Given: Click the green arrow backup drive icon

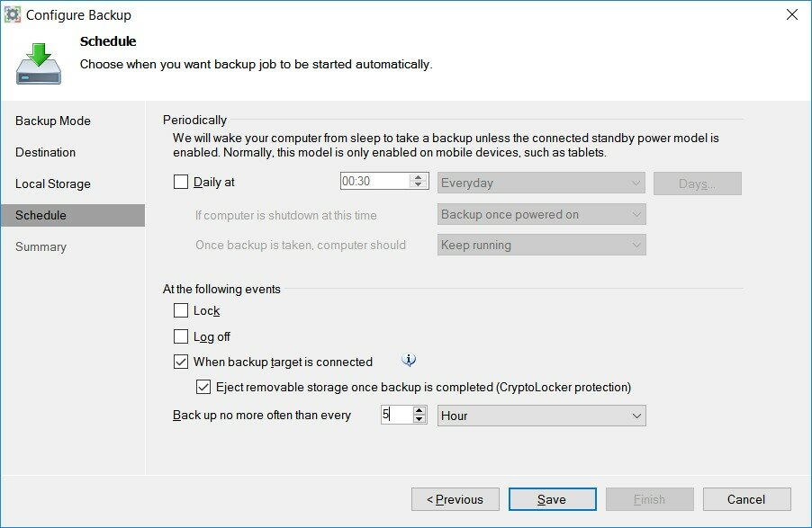Looking at the screenshot, I should 39,64.
